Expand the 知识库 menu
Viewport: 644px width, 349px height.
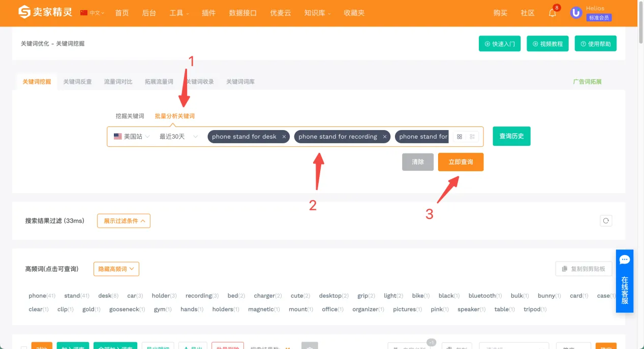pos(317,13)
